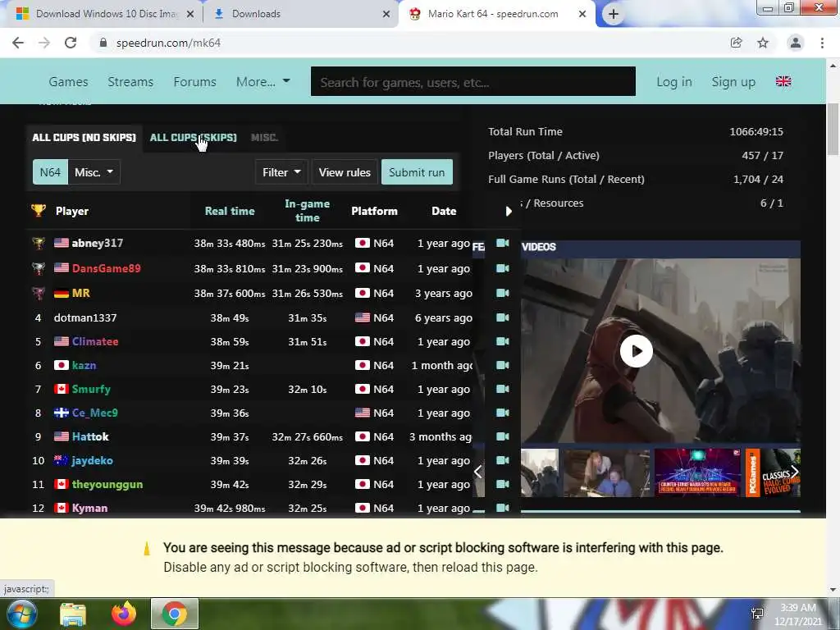This screenshot has width=840, height=630.
Task: Bookmark this page with star icon
Action: (763, 43)
